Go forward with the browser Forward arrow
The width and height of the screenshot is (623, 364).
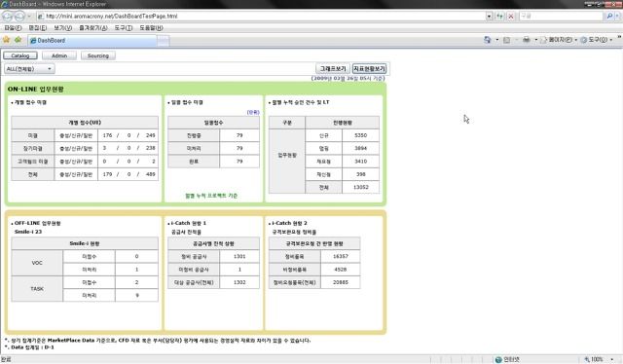coord(19,17)
